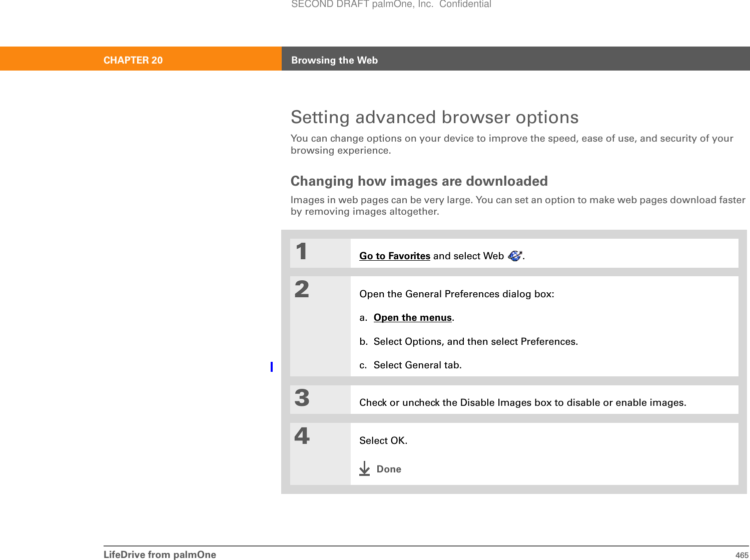Click step 3 text about Disable Images box
This screenshot has width=750, height=560.
tap(523, 402)
